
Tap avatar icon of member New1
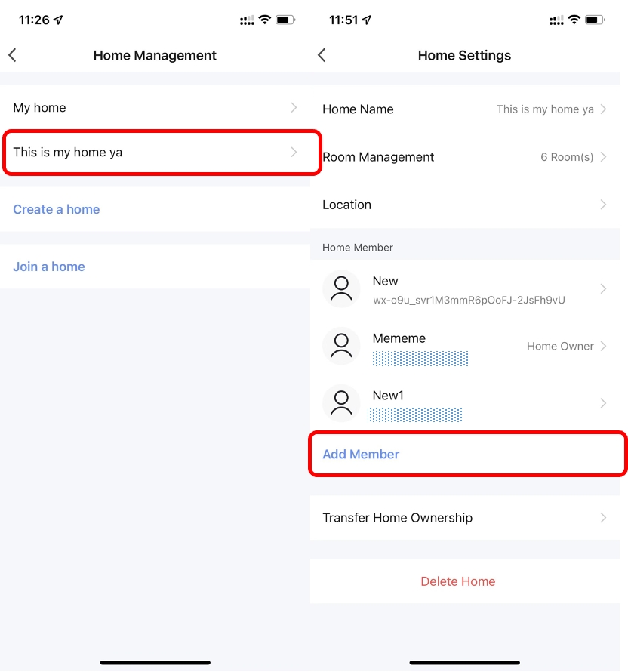point(341,403)
